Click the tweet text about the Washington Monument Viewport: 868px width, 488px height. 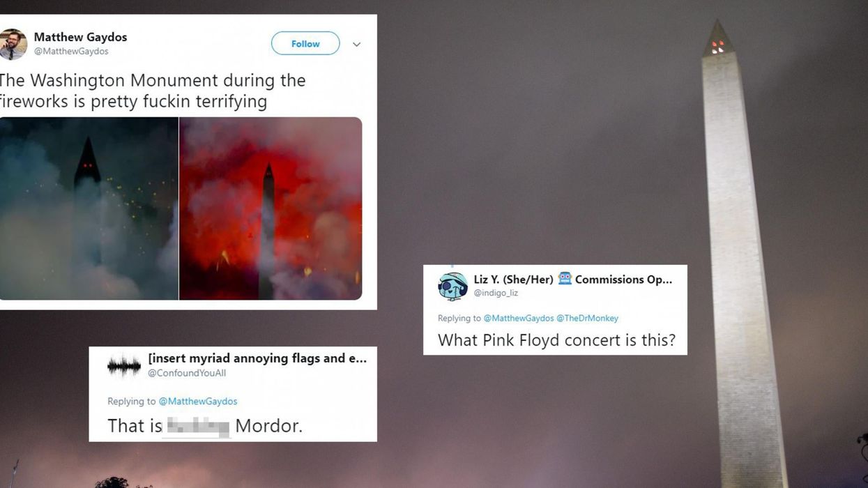pos(153,91)
